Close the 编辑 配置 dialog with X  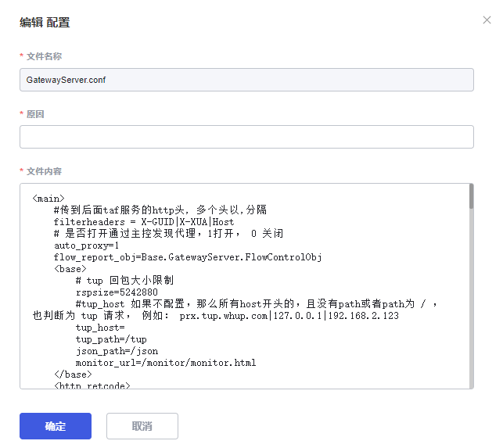pyautogui.click(x=487, y=20)
